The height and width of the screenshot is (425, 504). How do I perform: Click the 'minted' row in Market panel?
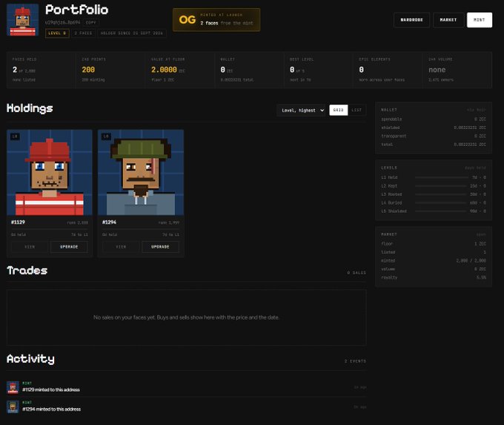click(x=434, y=260)
